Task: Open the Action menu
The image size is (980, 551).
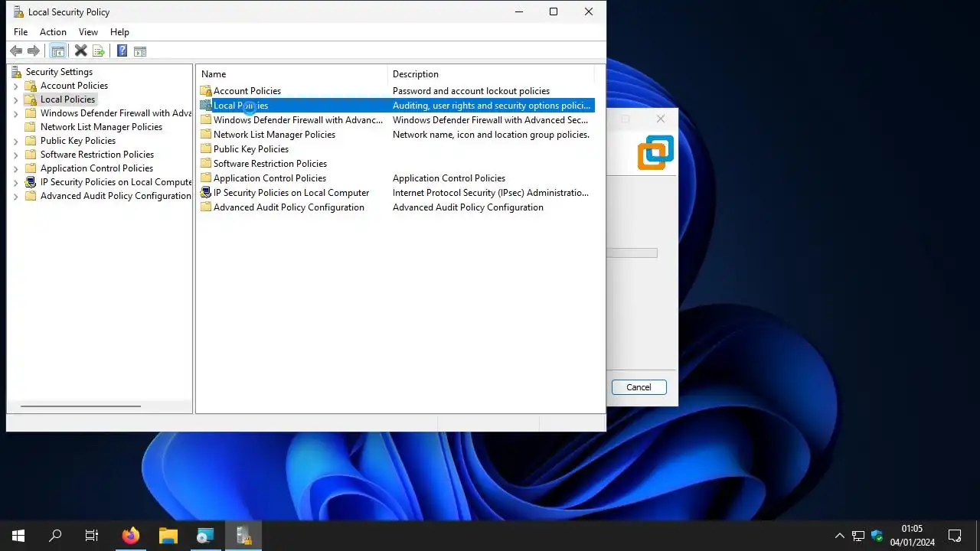Action: click(x=53, y=32)
